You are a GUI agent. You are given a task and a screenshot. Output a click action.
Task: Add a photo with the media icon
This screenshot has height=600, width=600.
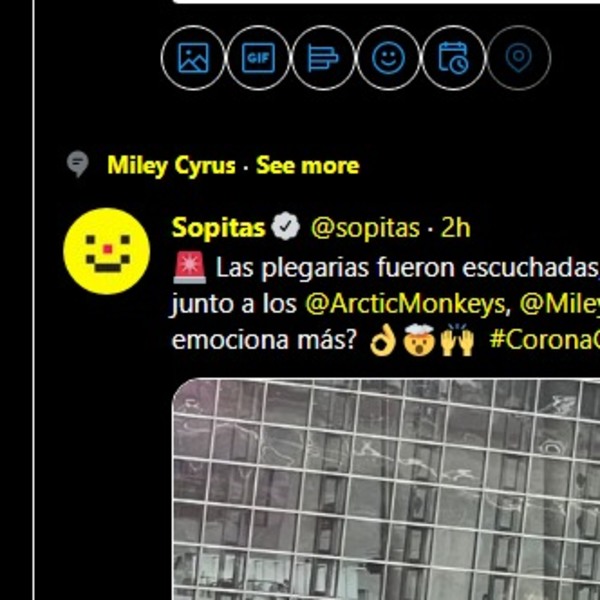pos(193,58)
